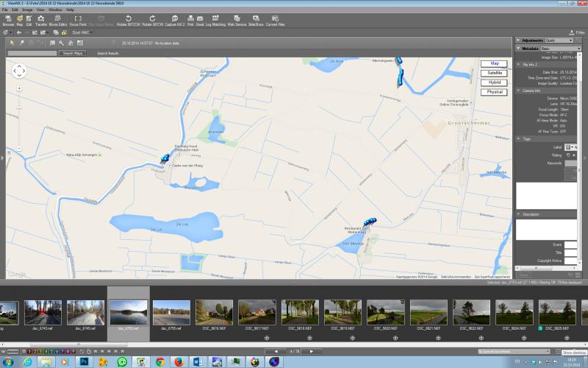Screen dimensions: 588x368
Task: Open the Quick adjustments dropdown
Action: (559, 40)
